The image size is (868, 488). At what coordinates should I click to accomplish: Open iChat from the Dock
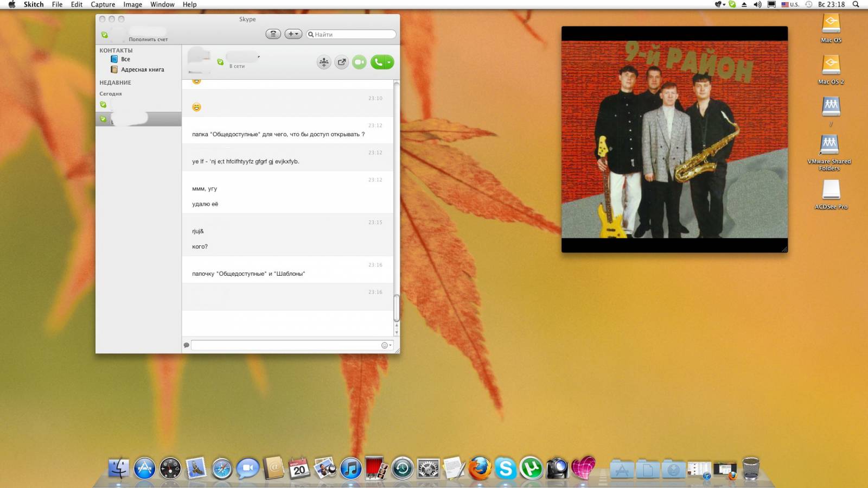247,468
